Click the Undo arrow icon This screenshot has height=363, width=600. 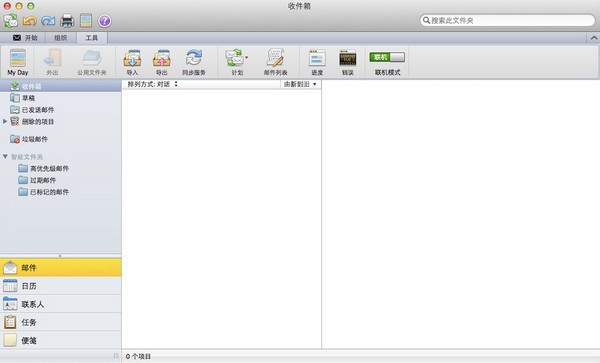click(29, 21)
